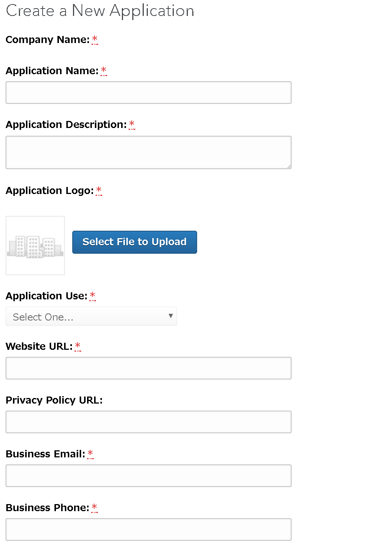Click the required asterisk next to Application Logo
The height and width of the screenshot is (559, 392).
(99, 190)
